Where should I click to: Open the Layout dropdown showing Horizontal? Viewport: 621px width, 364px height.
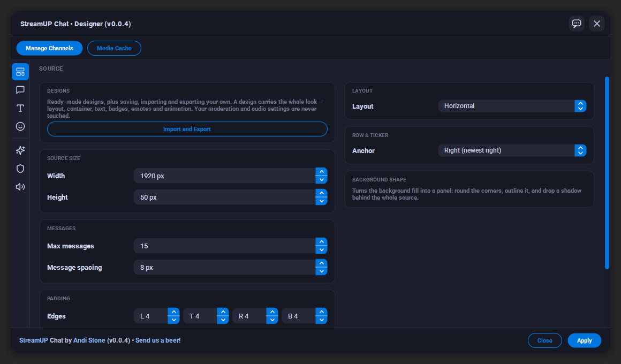click(512, 106)
